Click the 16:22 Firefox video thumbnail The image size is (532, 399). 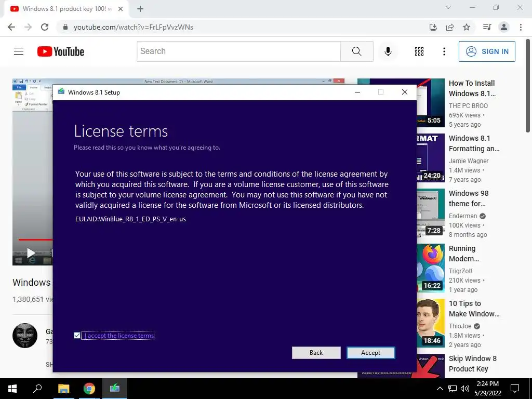[431, 268]
